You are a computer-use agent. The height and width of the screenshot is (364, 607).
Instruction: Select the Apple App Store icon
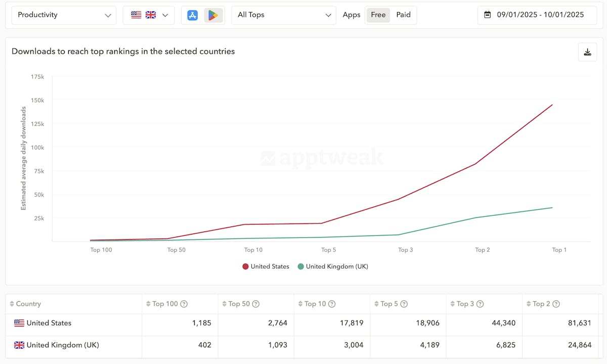coord(193,15)
